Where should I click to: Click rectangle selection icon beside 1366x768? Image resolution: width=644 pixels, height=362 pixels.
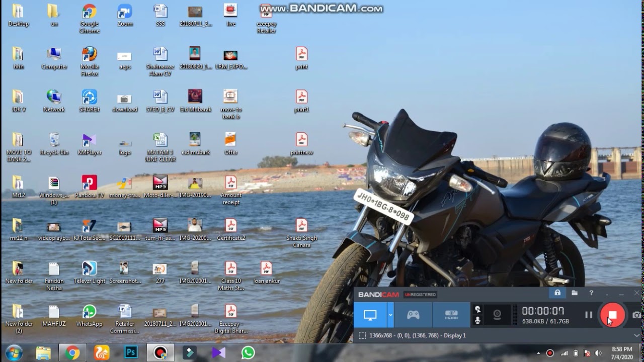pos(362,335)
